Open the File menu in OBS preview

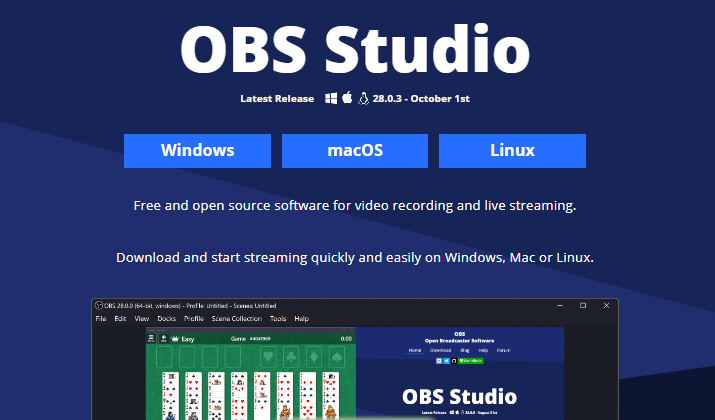click(x=101, y=319)
